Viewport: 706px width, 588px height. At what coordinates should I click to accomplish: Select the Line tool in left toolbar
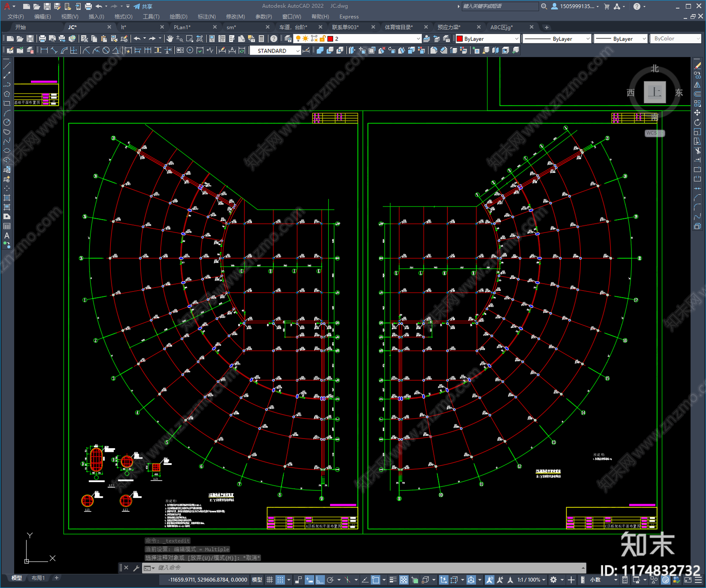(x=7, y=65)
